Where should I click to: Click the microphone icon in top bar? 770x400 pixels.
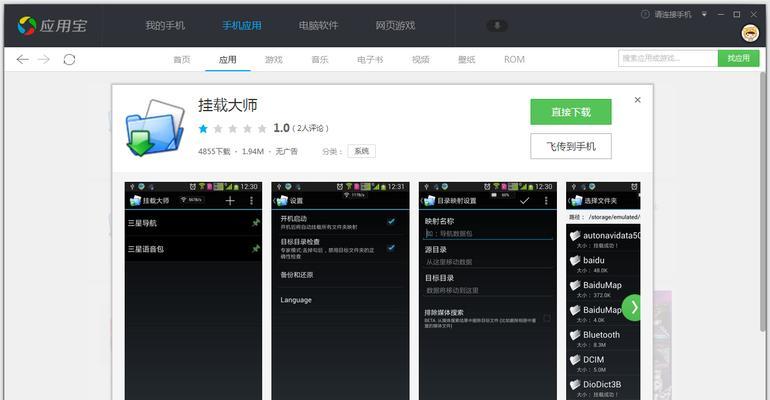pyautogui.click(x=497, y=26)
